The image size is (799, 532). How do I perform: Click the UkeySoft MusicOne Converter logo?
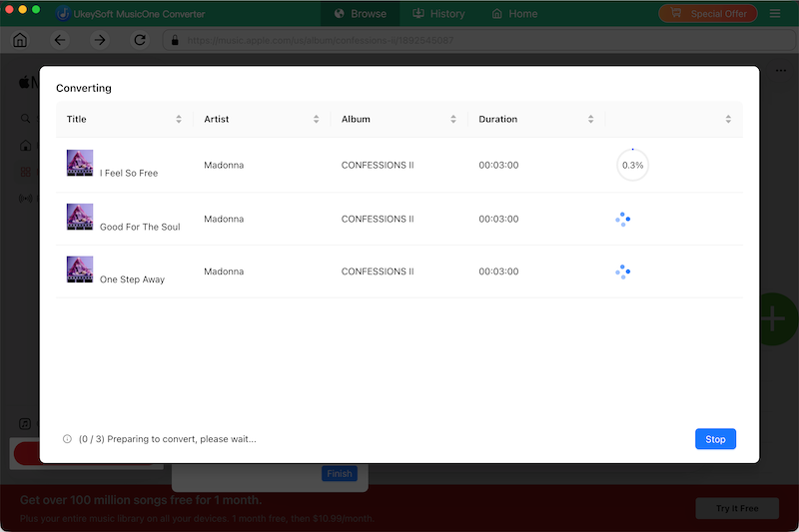pos(63,14)
